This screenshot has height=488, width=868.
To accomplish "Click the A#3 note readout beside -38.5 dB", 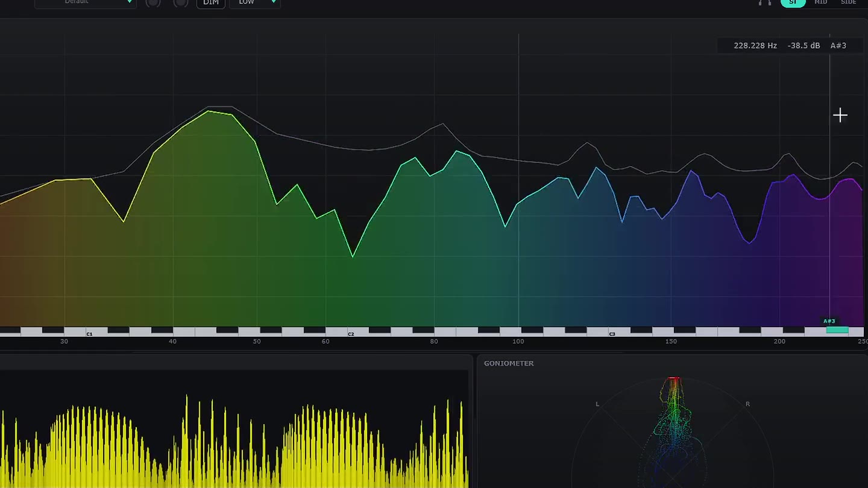I will pos(838,46).
